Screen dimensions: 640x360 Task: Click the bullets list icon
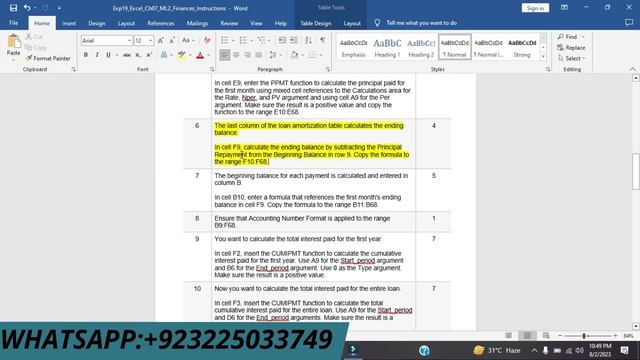224,40
